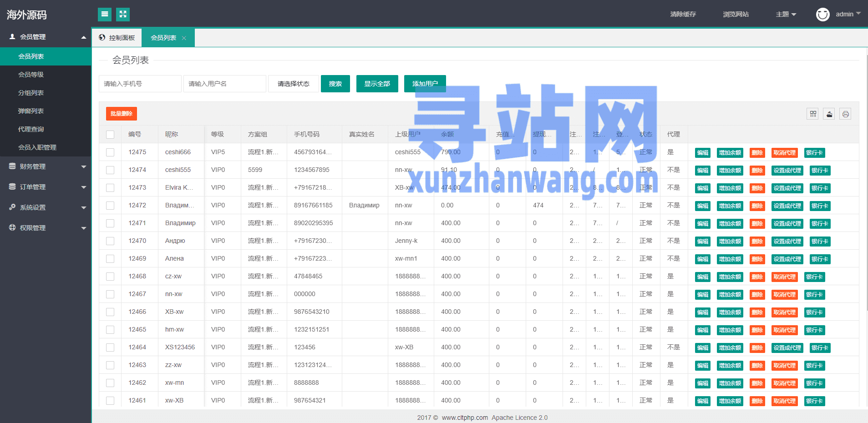Toggle fullscreen using the expand icon

coord(123,15)
